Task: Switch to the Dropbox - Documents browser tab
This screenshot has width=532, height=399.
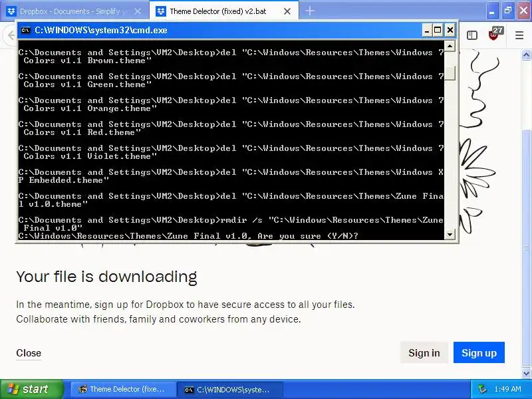Action: (74, 11)
